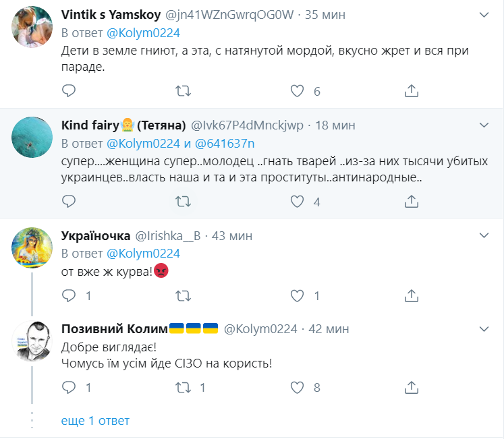The image size is (504, 439).
Task: Open more options for Vintik s Yamskoy tweet
Action: pyautogui.click(x=484, y=14)
